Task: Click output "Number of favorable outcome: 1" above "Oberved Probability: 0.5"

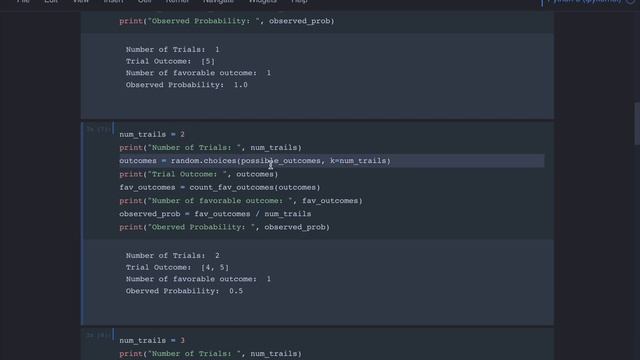Action: click(198, 279)
